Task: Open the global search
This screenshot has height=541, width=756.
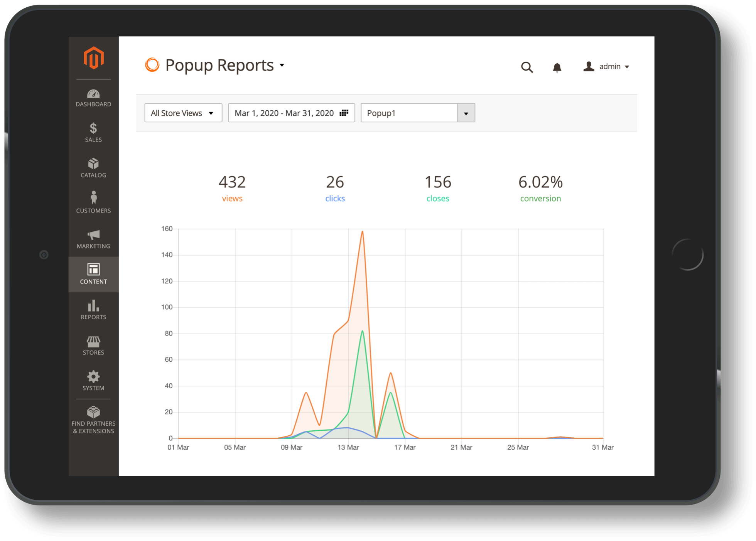Action: click(x=527, y=67)
